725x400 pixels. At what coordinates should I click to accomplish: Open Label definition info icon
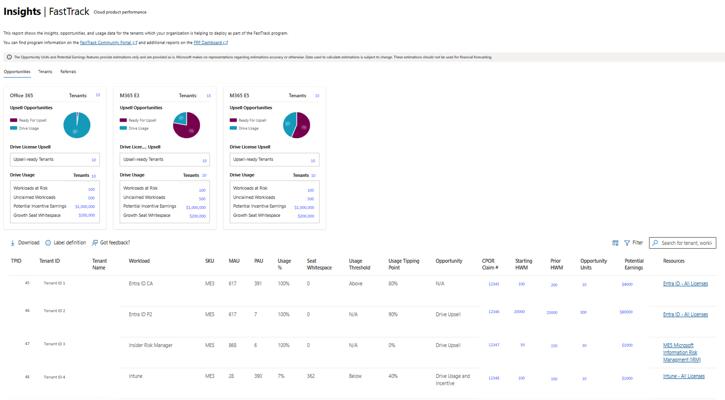point(48,243)
